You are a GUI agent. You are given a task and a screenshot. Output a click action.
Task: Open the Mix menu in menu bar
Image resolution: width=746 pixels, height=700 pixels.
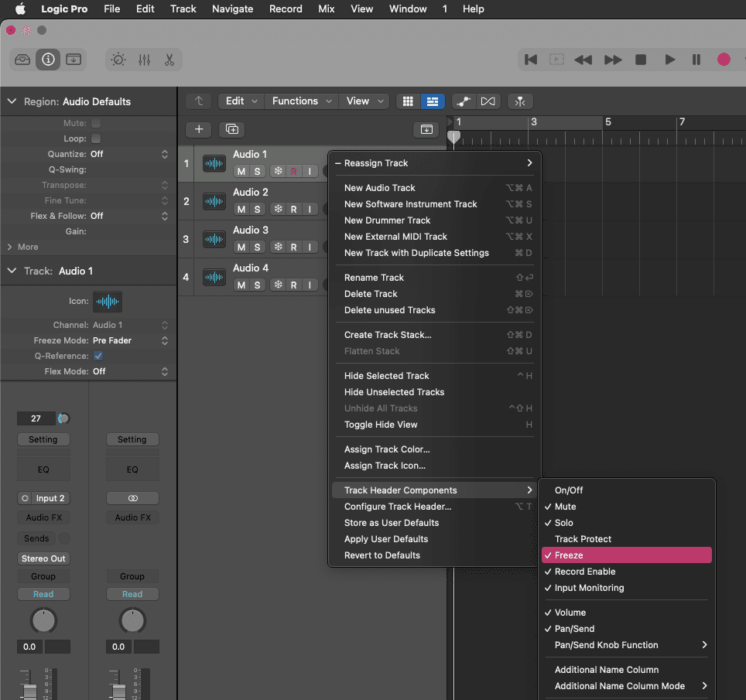327,9
